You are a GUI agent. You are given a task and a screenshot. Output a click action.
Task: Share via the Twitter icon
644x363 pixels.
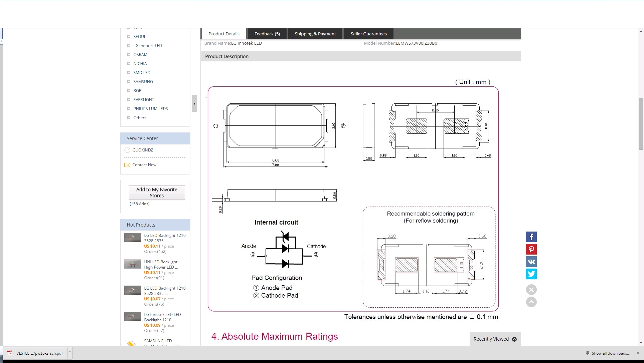coord(531,274)
